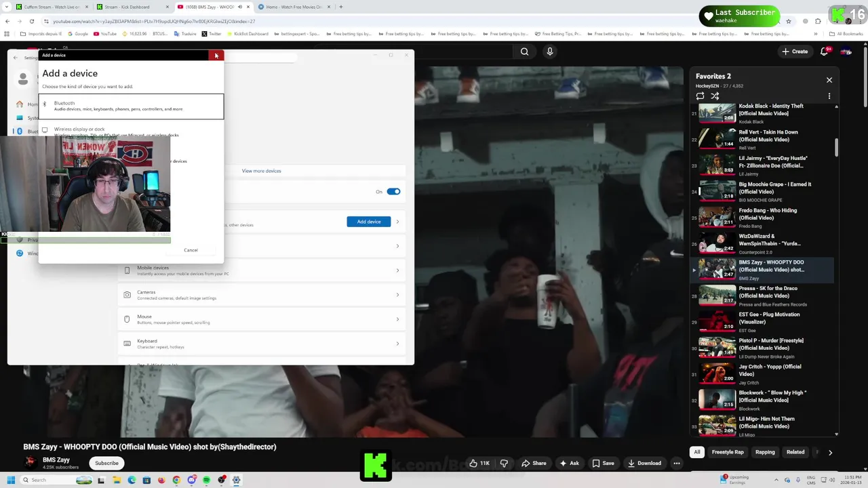Activate YouTube voice search microphone

click(x=550, y=52)
